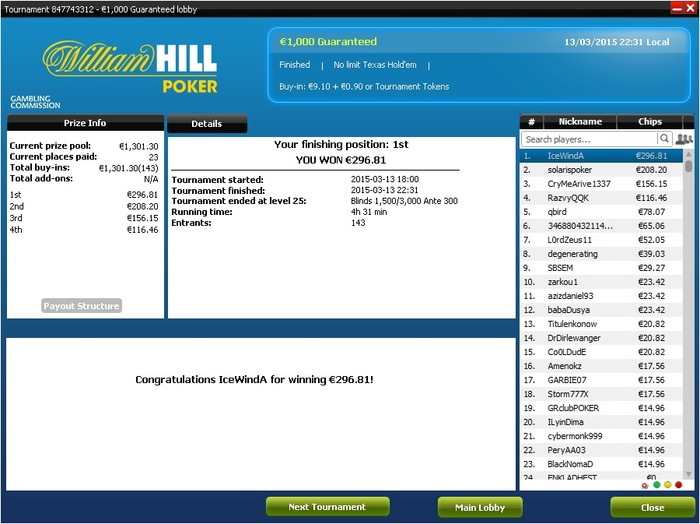Select player row Storm777X
This screenshot has height=524, width=700.
point(601,394)
